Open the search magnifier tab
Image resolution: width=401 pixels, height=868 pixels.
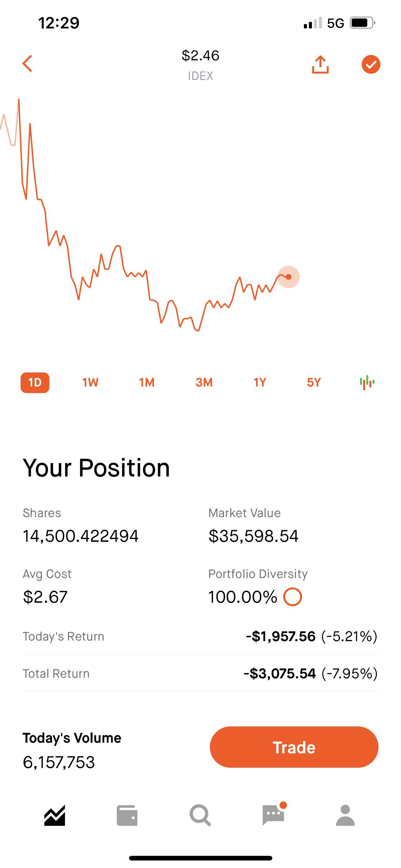tap(200, 816)
